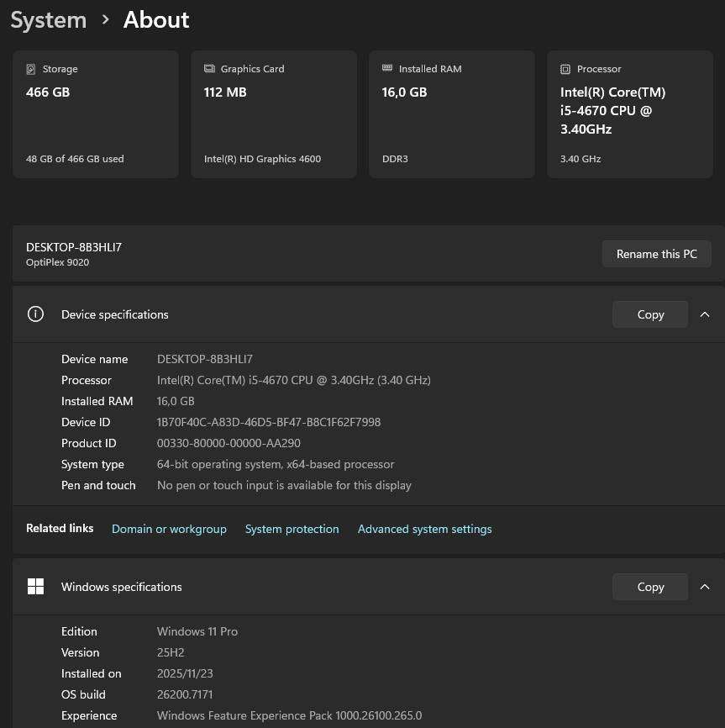Collapse the Windows specifications section
The width and height of the screenshot is (725, 728).
click(705, 587)
